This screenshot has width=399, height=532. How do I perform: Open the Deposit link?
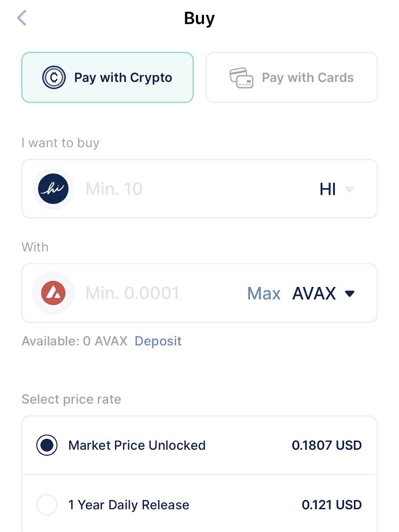pos(158,341)
